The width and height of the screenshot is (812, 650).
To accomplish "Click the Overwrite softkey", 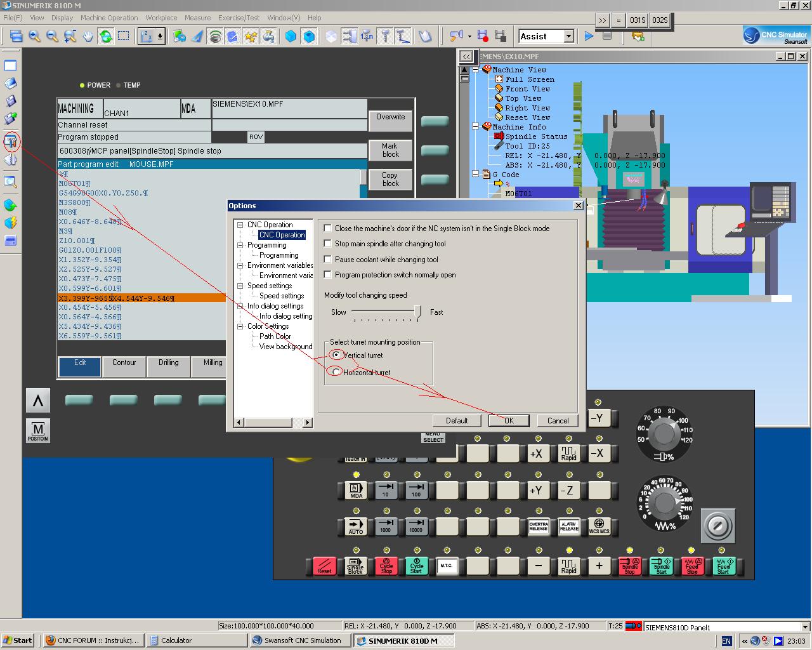I will (x=390, y=121).
